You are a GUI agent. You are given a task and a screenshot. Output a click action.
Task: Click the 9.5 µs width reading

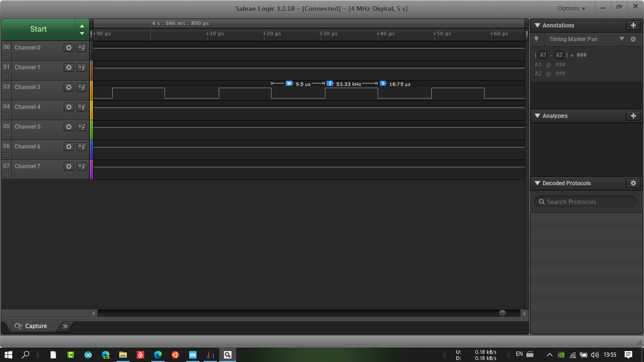(303, 84)
